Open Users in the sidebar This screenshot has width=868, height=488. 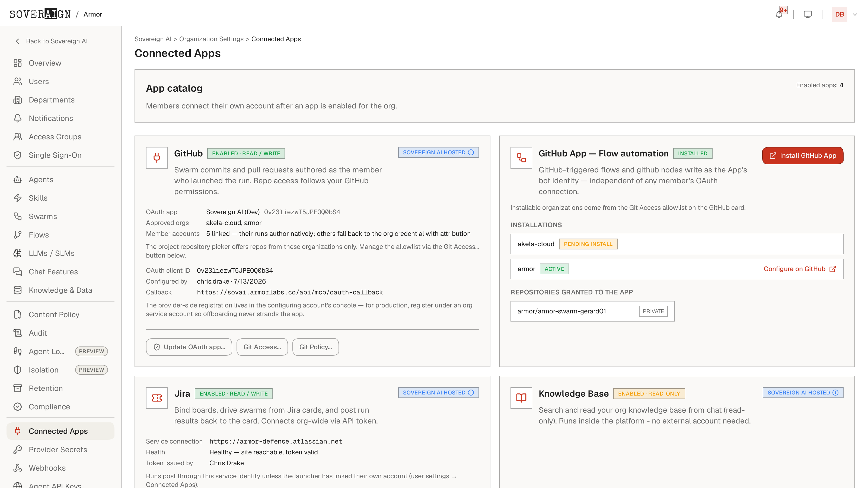(x=60, y=82)
